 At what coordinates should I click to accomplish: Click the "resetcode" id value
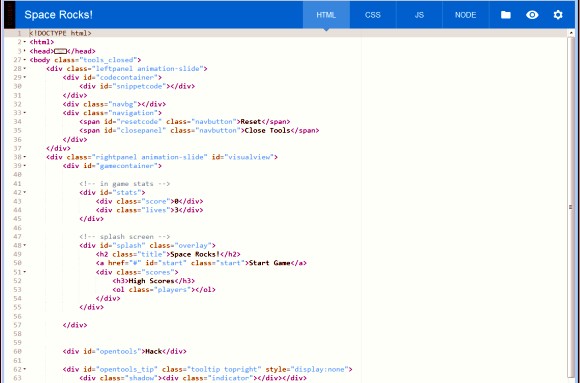[137, 122]
